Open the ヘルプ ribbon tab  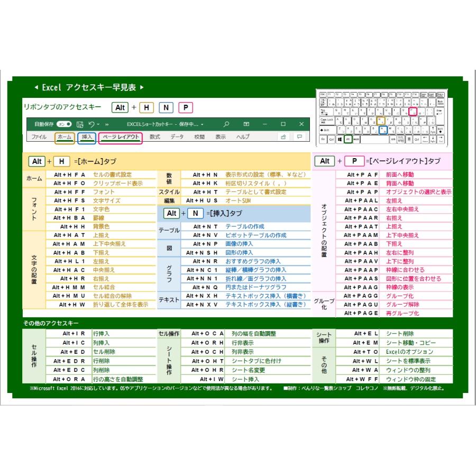click(243, 137)
